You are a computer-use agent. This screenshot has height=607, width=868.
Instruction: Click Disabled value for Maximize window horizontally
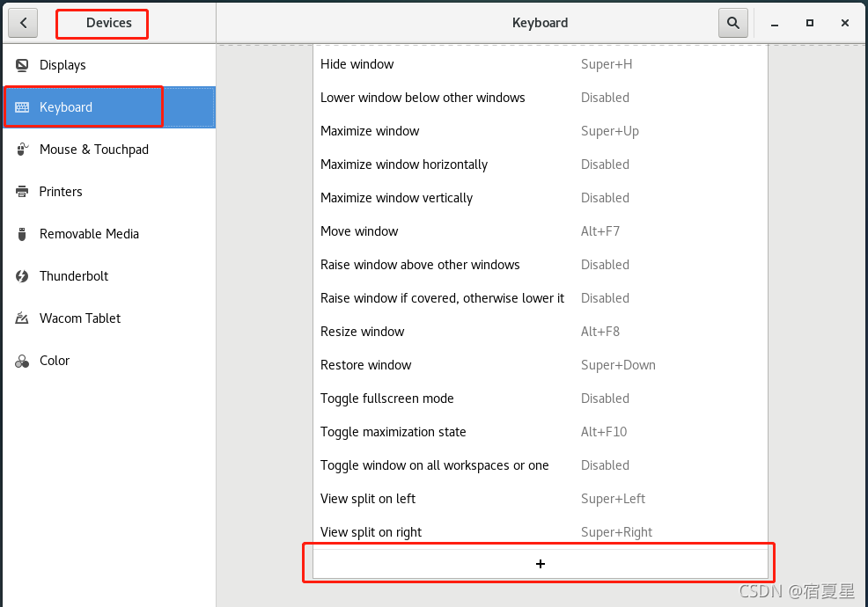pyautogui.click(x=605, y=165)
